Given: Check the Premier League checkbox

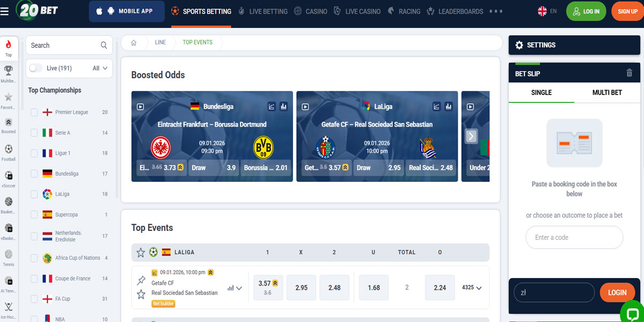Looking at the screenshot, I should [34, 112].
